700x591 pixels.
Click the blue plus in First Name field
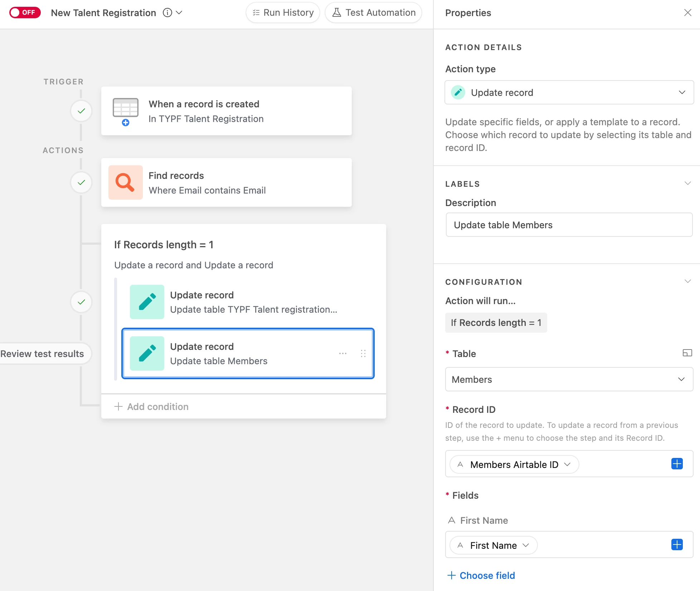click(x=677, y=545)
